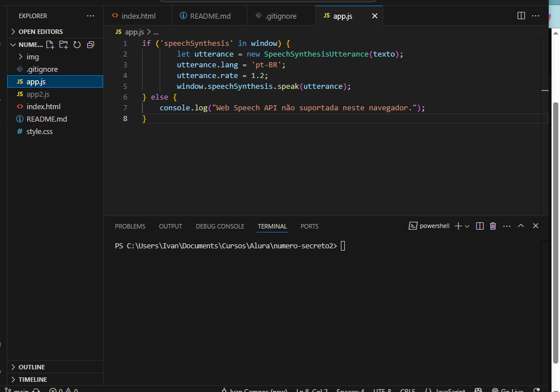Open errors and warnings count in status bar
Image resolution: width=560 pixels, height=392 pixels.
click(63, 390)
